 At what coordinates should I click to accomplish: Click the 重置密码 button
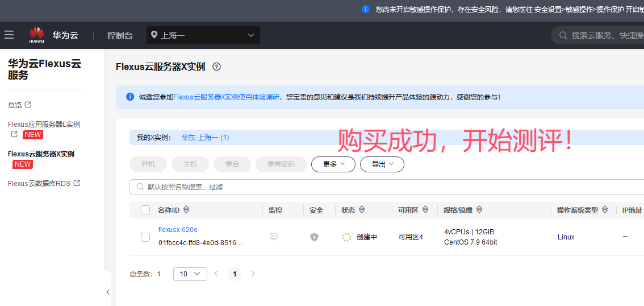pos(281,164)
